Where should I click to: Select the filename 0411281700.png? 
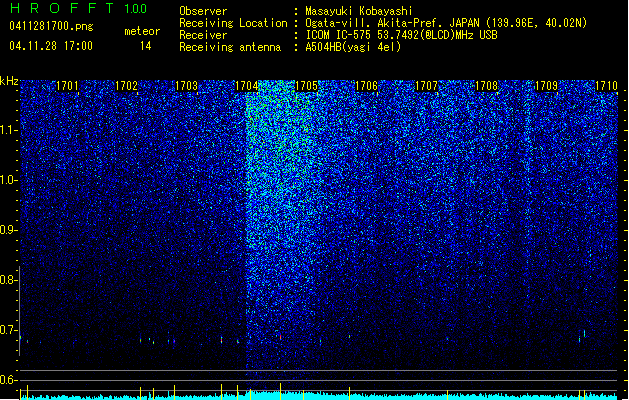(51, 26)
